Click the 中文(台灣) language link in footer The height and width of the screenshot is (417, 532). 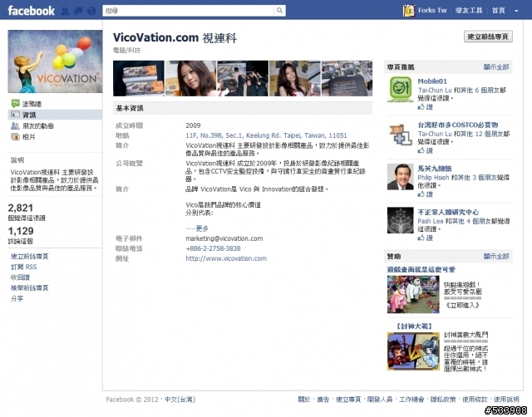click(180, 400)
